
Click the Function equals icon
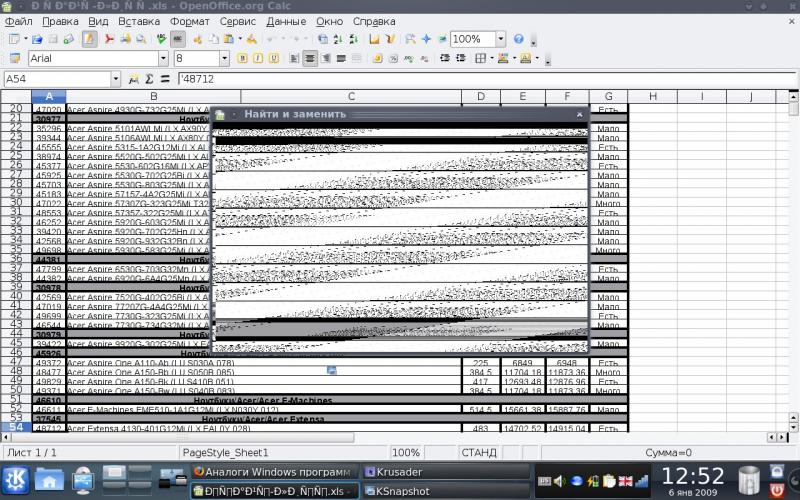tap(165, 79)
